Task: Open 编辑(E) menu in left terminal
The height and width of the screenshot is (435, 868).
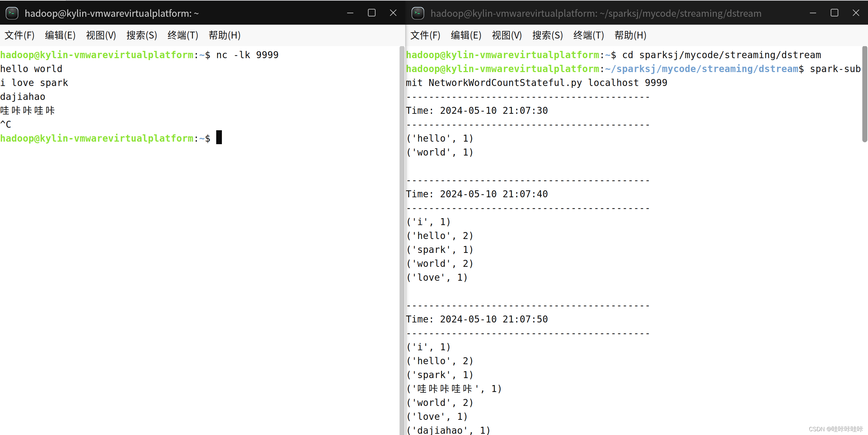Action: point(60,35)
